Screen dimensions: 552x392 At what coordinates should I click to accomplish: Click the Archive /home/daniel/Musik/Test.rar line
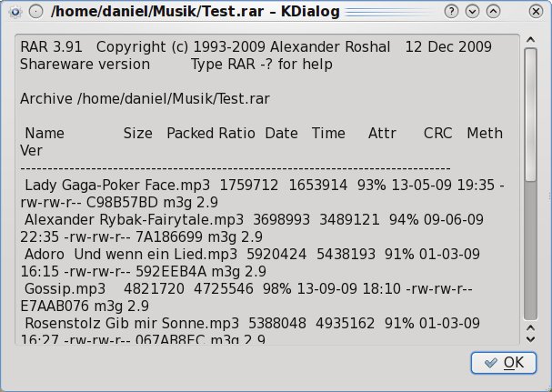point(145,98)
